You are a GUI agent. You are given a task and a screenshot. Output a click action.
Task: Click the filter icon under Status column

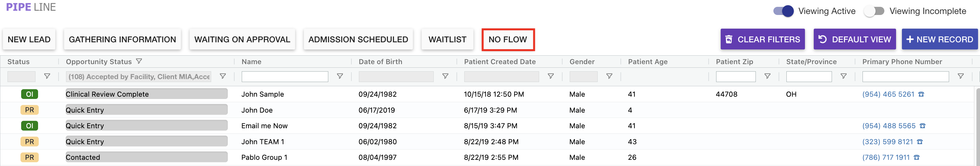click(47, 76)
